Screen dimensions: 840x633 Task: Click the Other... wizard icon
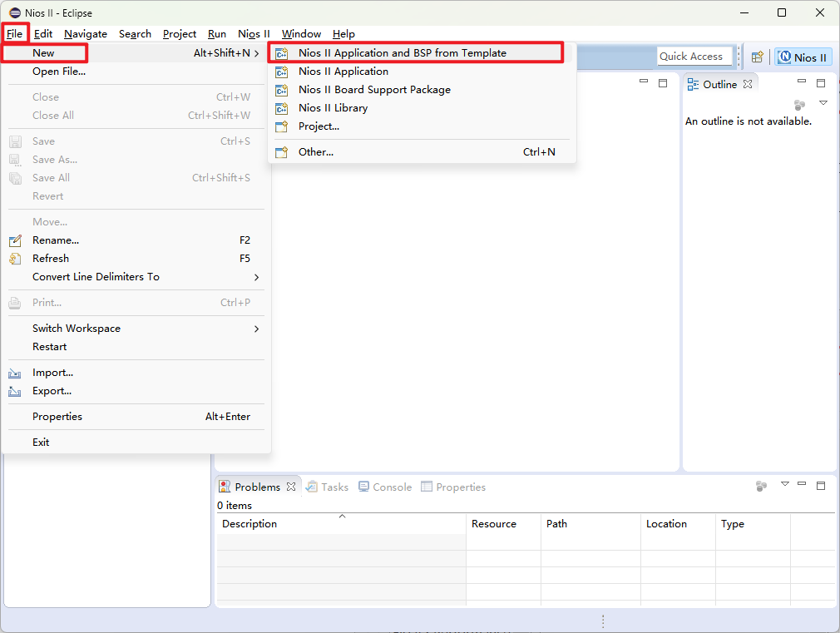(282, 152)
